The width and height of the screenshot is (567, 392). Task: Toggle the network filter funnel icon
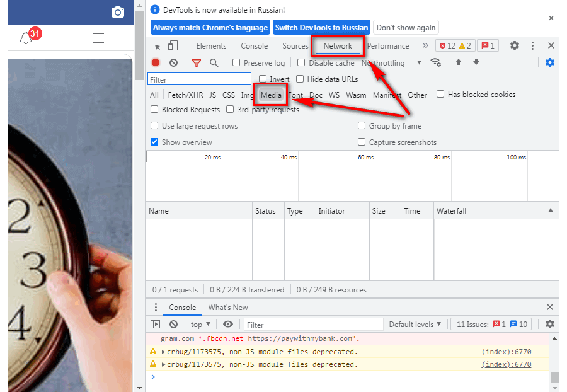196,62
